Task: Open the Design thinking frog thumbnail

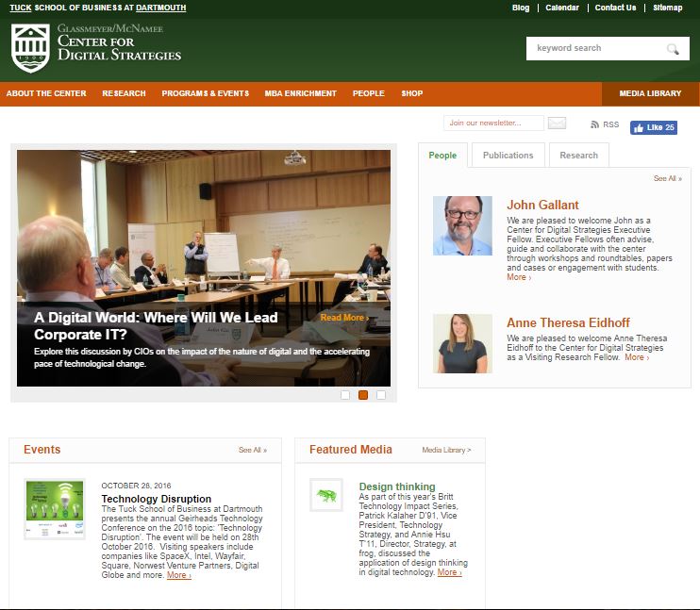Action: pos(326,495)
